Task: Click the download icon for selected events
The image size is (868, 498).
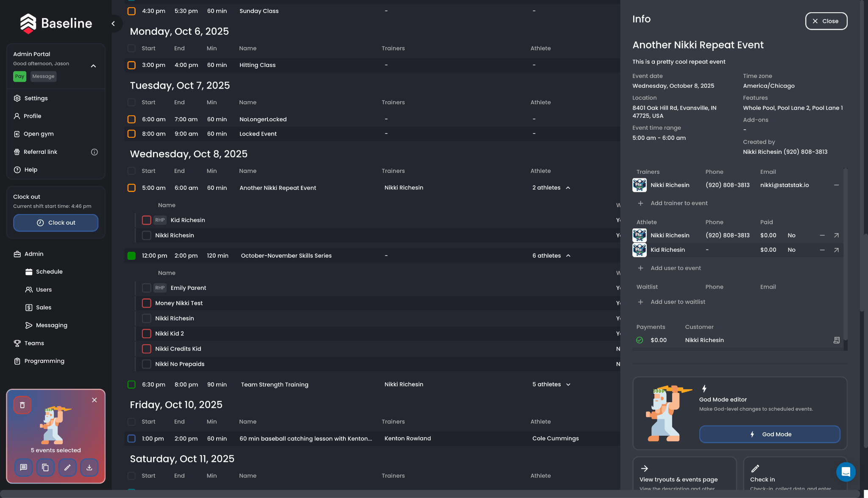Action: [x=89, y=467]
